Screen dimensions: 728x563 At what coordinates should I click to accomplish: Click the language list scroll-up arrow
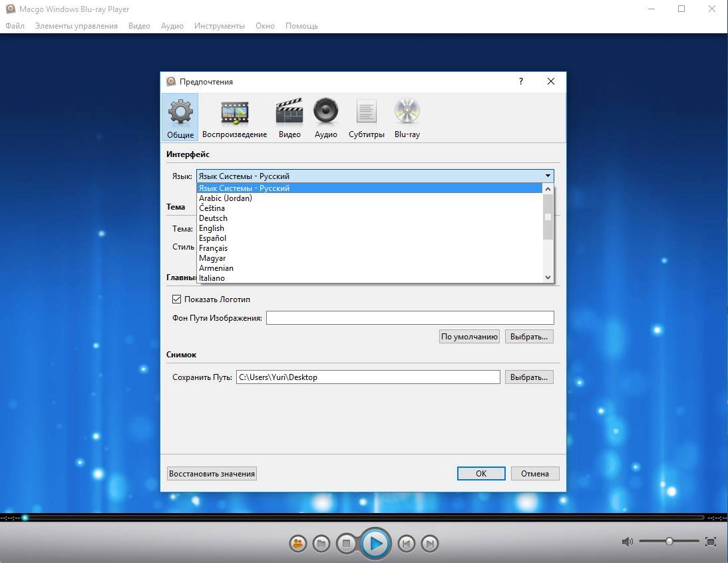click(548, 189)
